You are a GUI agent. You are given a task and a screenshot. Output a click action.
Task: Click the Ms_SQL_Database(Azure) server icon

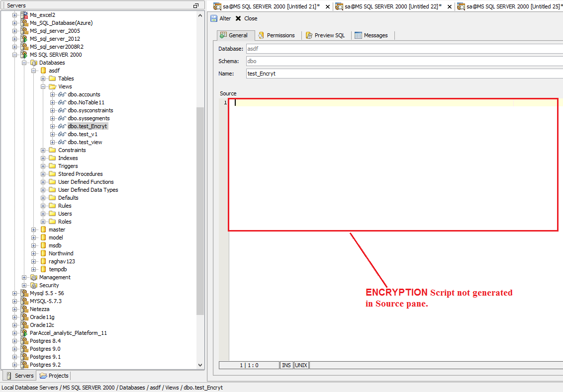[x=24, y=22]
